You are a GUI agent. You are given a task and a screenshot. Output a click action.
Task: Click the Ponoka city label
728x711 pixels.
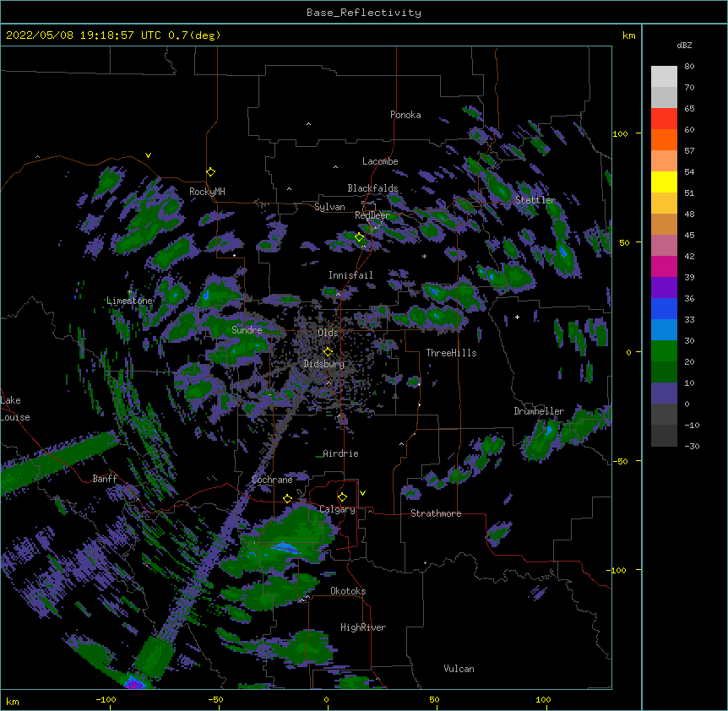click(405, 115)
